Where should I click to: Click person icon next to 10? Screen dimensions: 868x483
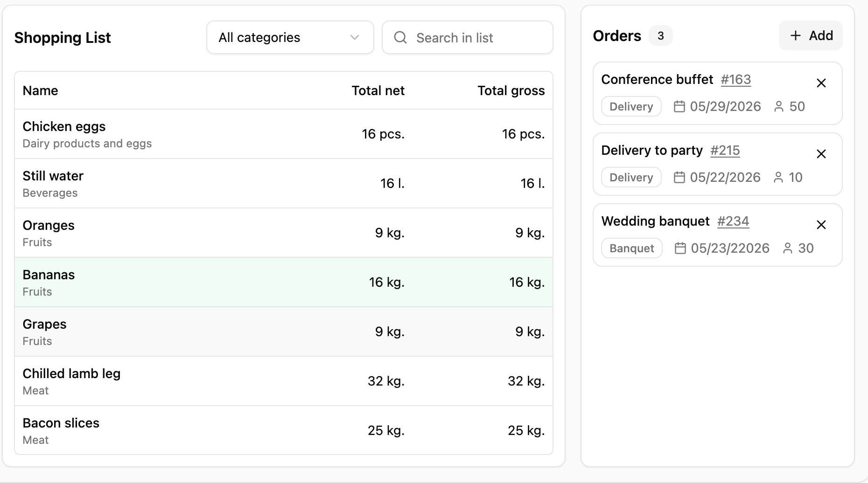[778, 178]
